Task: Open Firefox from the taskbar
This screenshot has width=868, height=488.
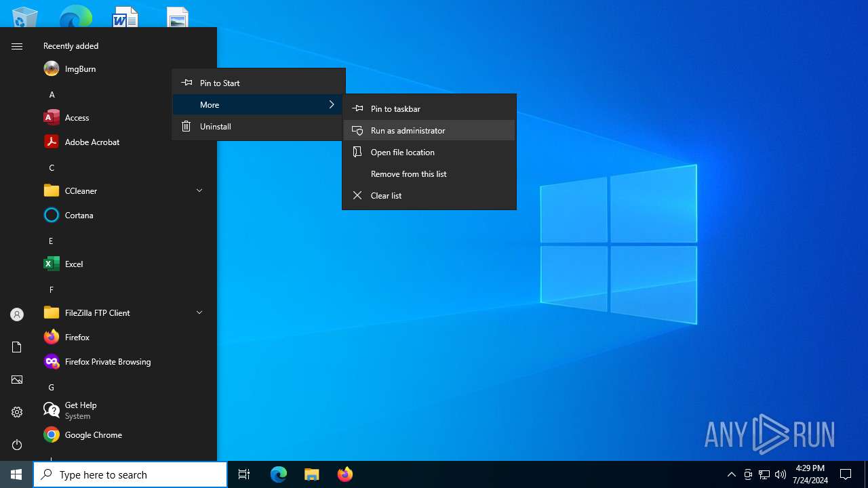Action: (x=345, y=474)
